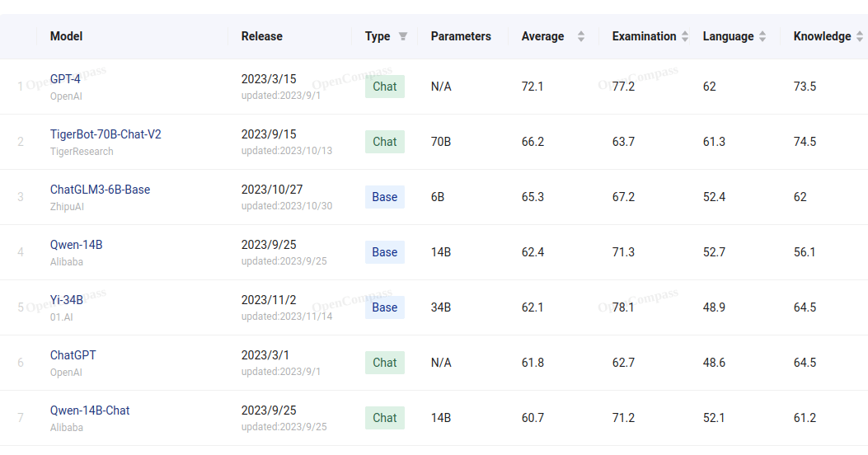Select the 61.3 language score of TigerBot
The height and width of the screenshot is (455, 868).
tap(714, 142)
